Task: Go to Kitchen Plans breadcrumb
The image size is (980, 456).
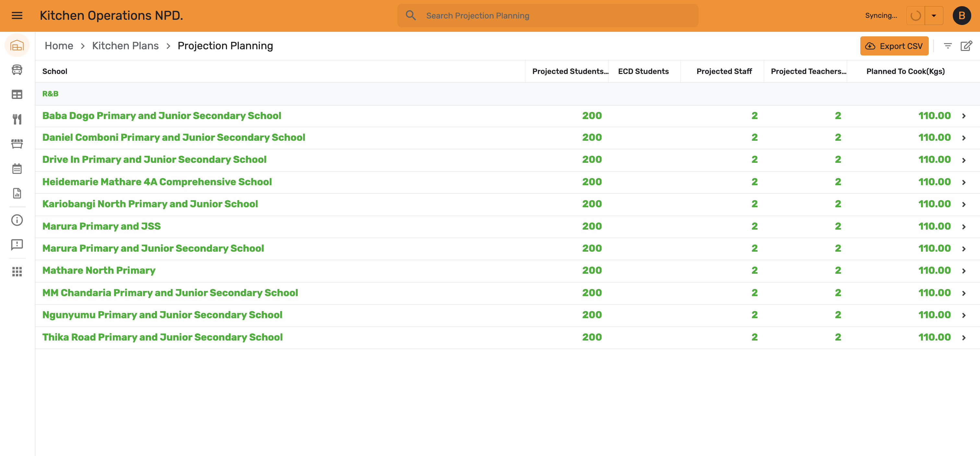Action: 125,46
